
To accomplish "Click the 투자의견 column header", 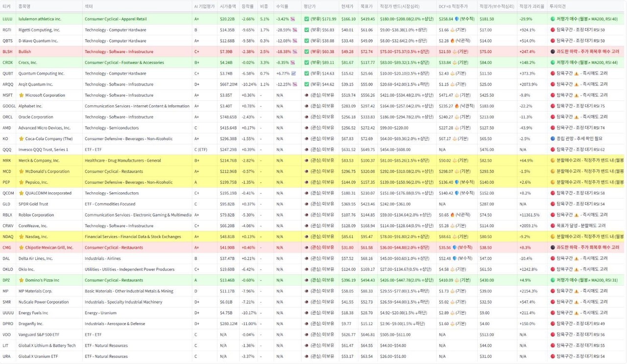I will point(557,6).
